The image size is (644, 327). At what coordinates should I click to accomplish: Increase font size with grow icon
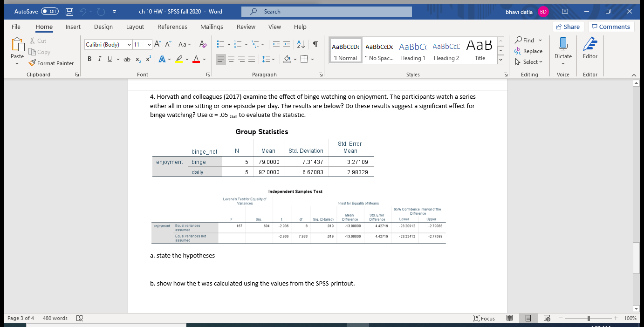(158, 45)
